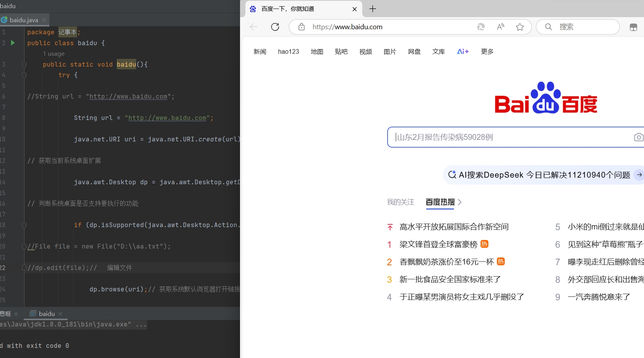
Task: Open hot search item 7 about 李现
Action: [x=605, y=262]
